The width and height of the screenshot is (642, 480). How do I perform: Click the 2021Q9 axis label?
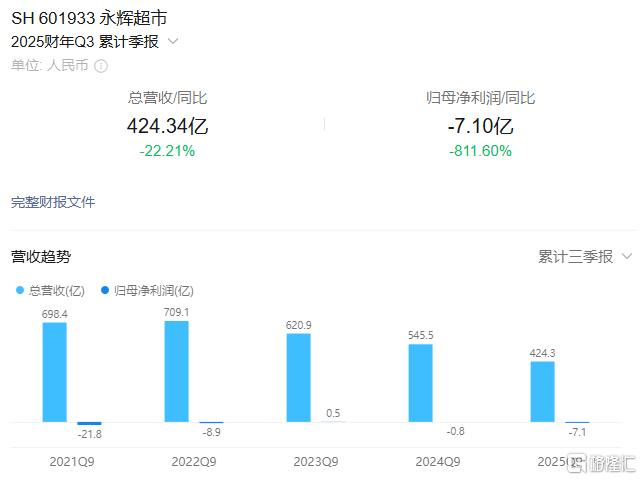[72, 462]
